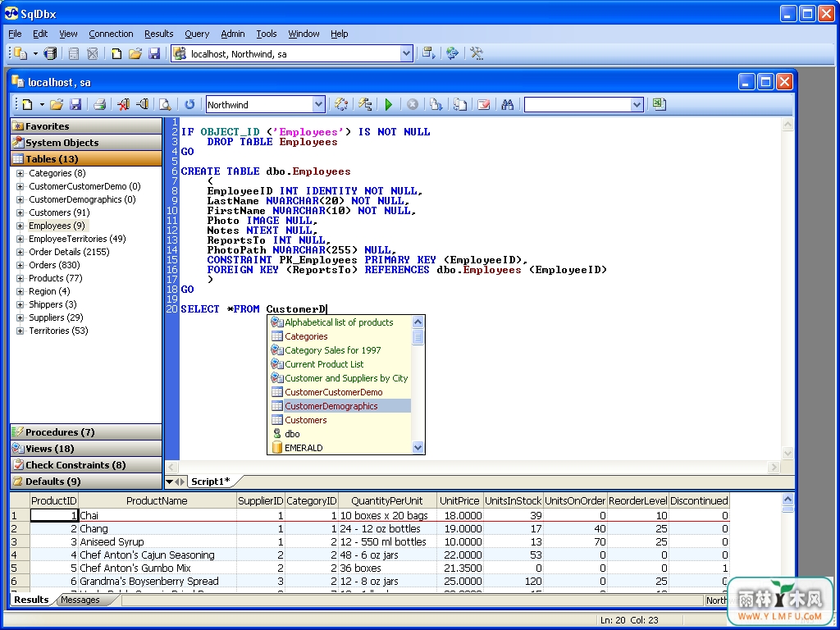This screenshot has width=840, height=630.
Task: Open the Defaults (9) panel
Action: pyautogui.click(x=85, y=481)
